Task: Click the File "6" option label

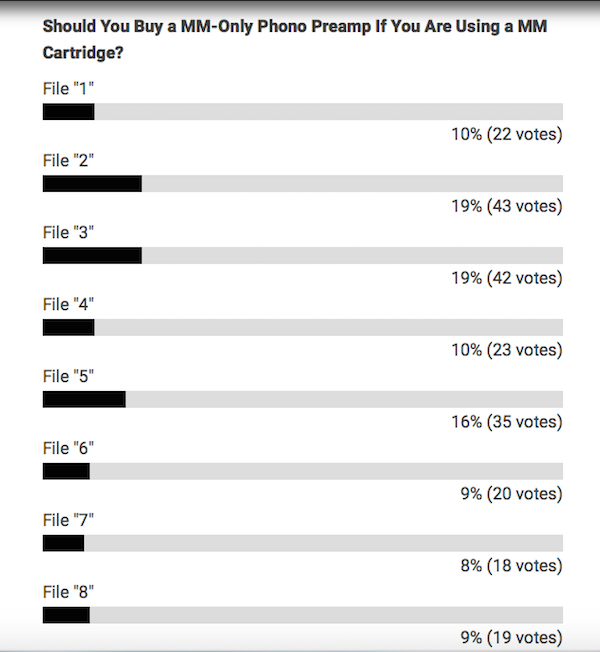Action: coord(68,448)
